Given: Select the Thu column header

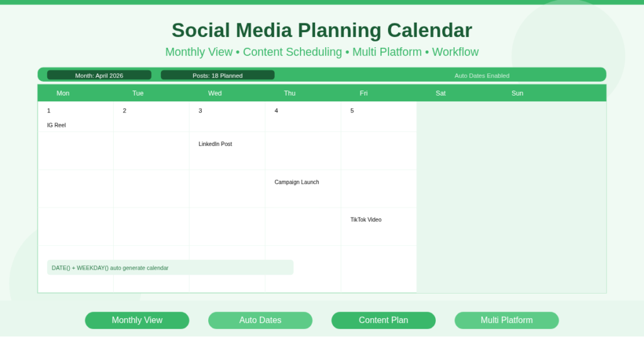Looking at the screenshot, I should pyautogui.click(x=289, y=93).
